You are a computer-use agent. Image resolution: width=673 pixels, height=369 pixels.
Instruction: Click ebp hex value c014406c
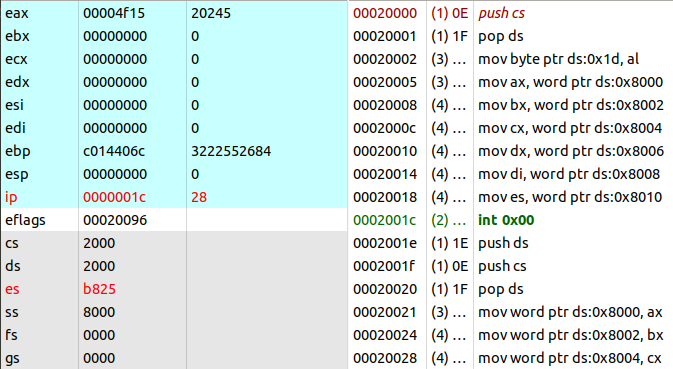point(114,151)
